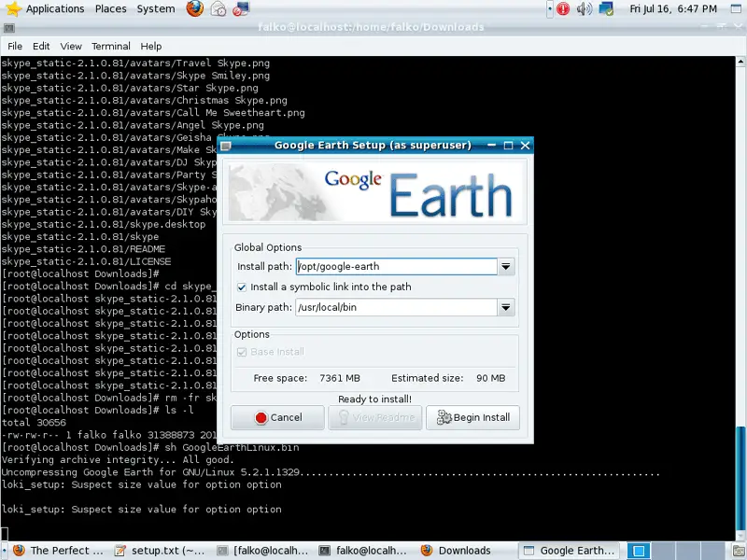Click the 'avatars/Call Me Sweetheart.png' terminal line
Viewport: 747px width, 560px height.
pos(153,113)
